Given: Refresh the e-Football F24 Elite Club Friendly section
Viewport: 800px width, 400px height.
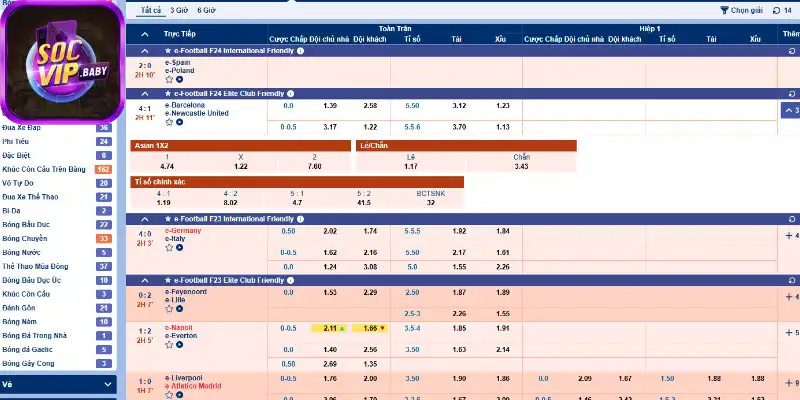Looking at the screenshot, I should click(x=792, y=93).
